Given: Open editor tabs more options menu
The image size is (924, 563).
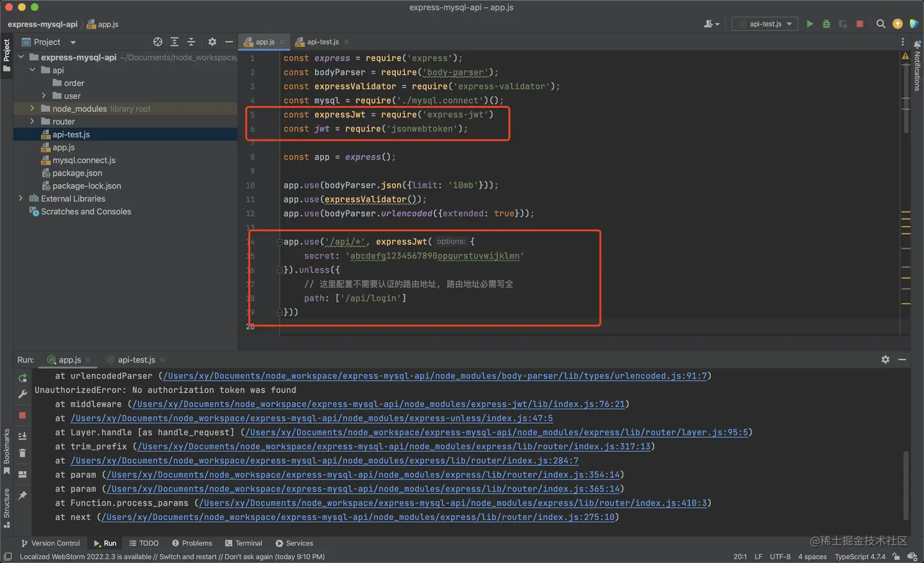Looking at the screenshot, I should click(x=903, y=42).
